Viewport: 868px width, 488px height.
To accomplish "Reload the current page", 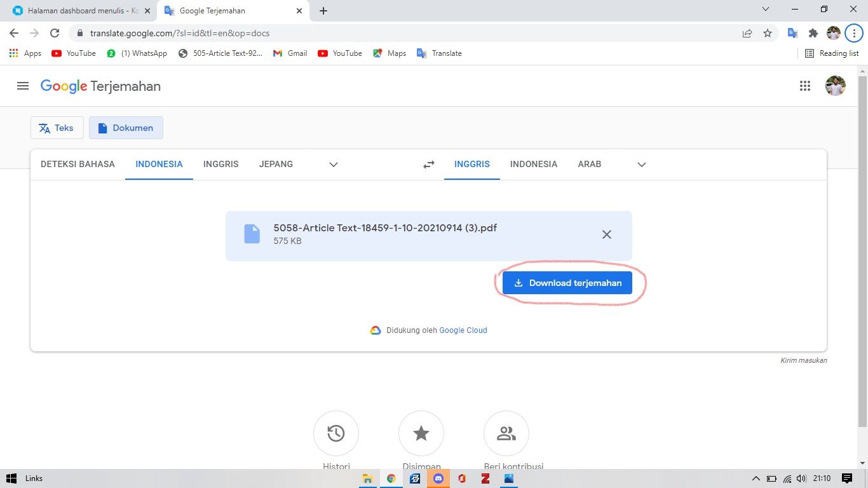I will 55,33.
